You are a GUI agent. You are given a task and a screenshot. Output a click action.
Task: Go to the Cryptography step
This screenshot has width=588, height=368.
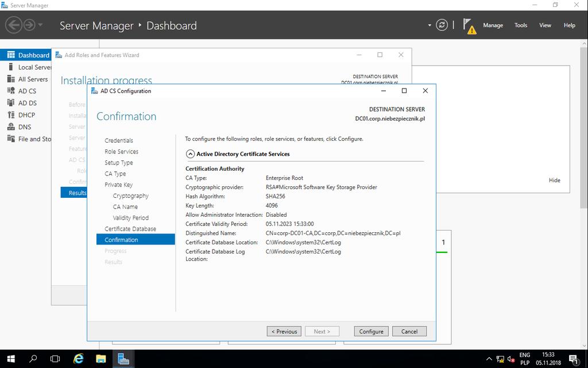[x=130, y=195]
